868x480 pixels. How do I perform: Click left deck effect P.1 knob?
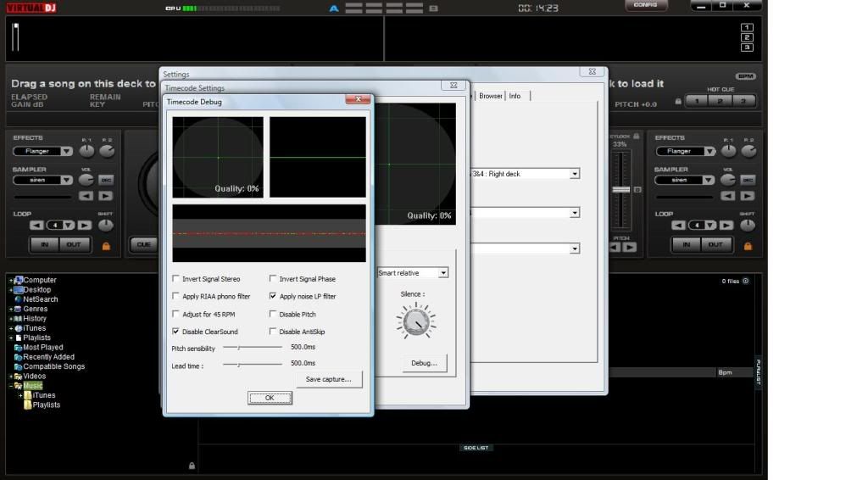87,151
